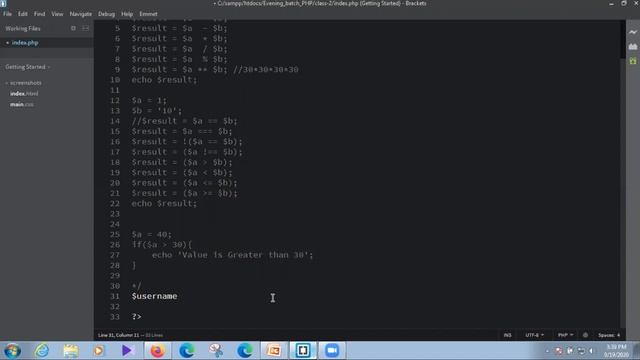The width and height of the screenshot is (640, 360).
Task: Open the View menu
Action: [57, 14]
